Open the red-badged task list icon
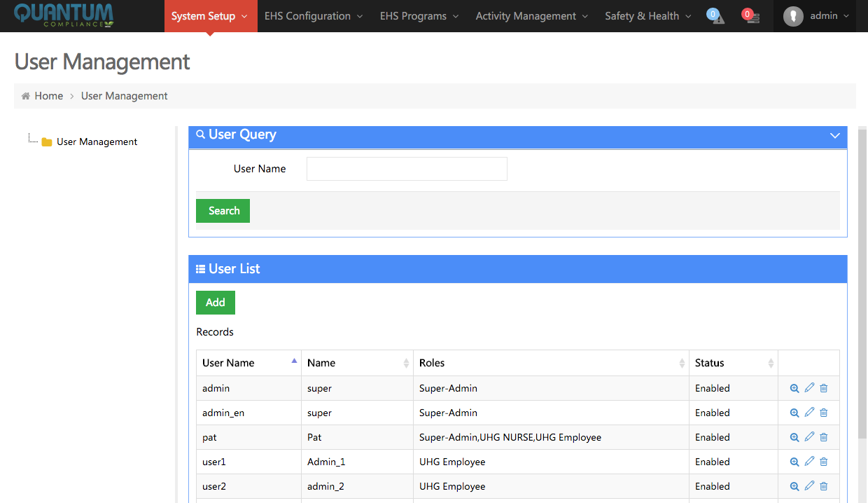The width and height of the screenshot is (868, 503). 750,16
